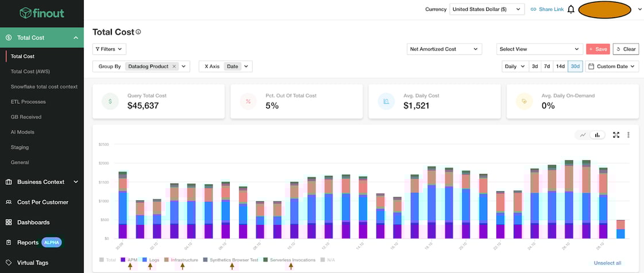The height and width of the screenshot is (273, 644).
Task: Select the 7d time range
Action: pos(547,67)
